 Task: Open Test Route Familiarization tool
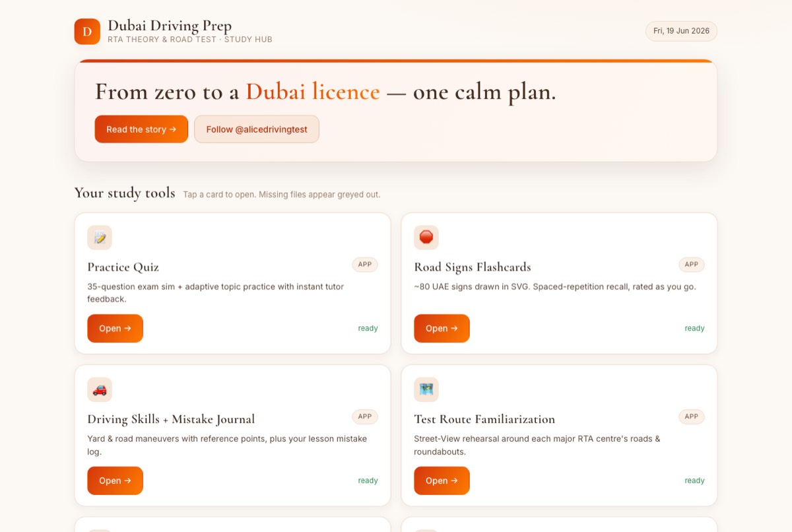click(x=442, y=481)
